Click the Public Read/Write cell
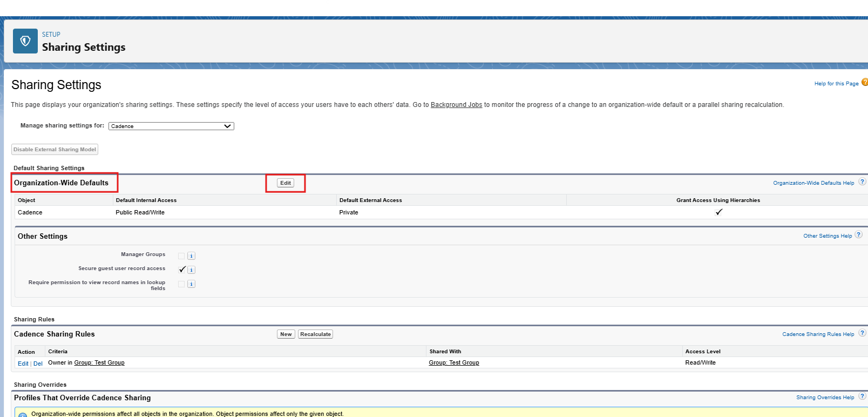The height and width of the screenshot is (417, 868). coord(140,212)
